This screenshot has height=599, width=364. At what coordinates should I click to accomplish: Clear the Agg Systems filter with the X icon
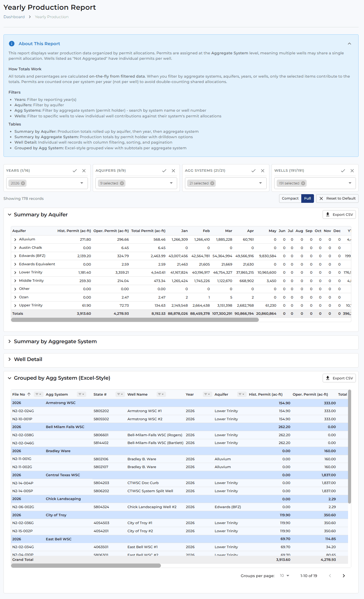(263, 171)
